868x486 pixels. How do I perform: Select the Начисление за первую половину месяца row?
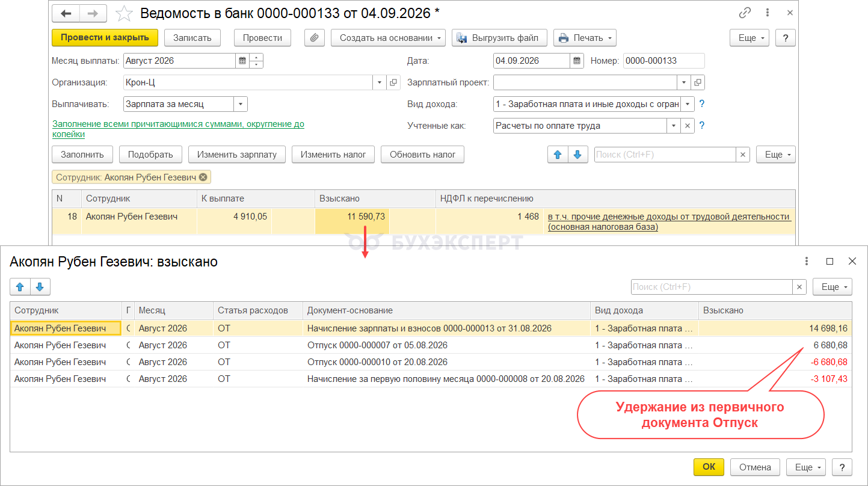pyautogui.click(x=431, y=379)
